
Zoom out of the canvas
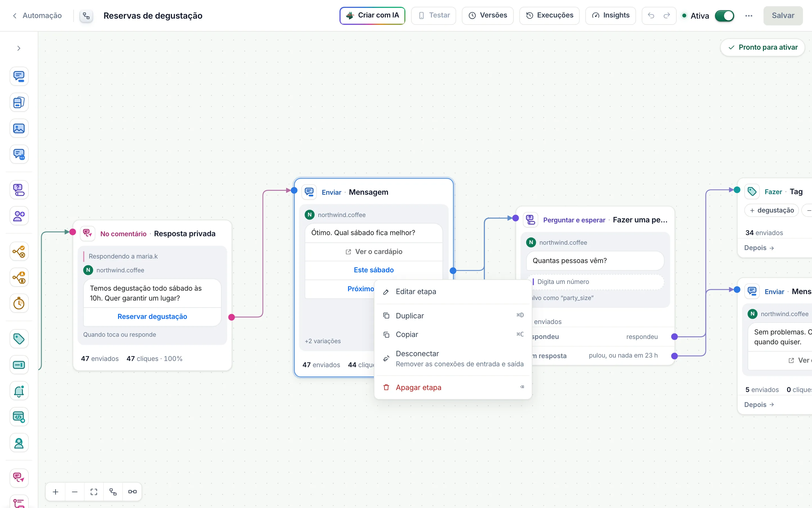(x=75, y=492)
